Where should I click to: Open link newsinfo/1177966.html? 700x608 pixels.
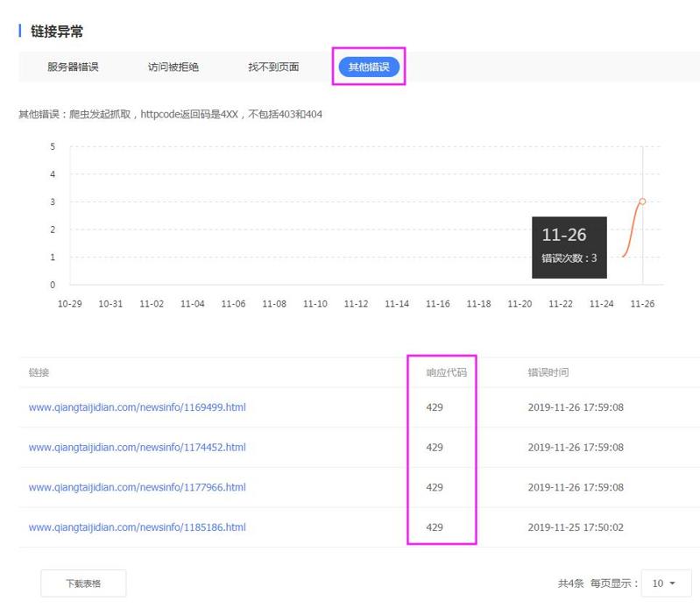[x=137, y=487]
